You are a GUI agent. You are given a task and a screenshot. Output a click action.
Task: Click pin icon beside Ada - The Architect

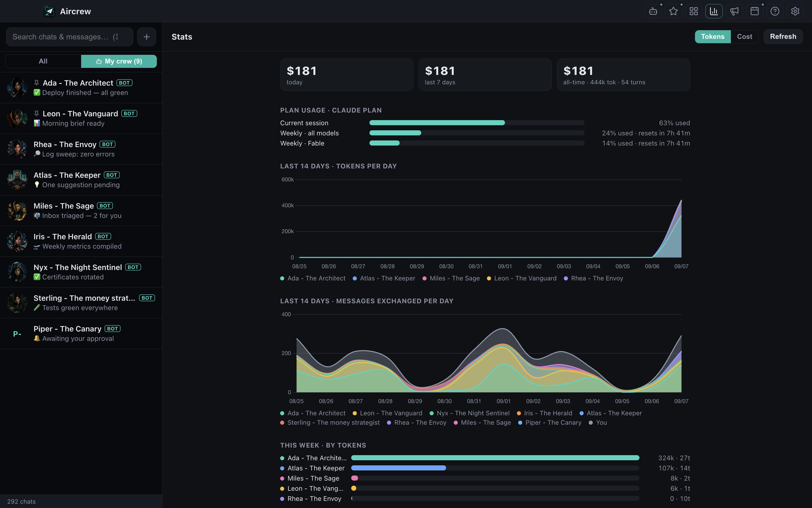37,83
